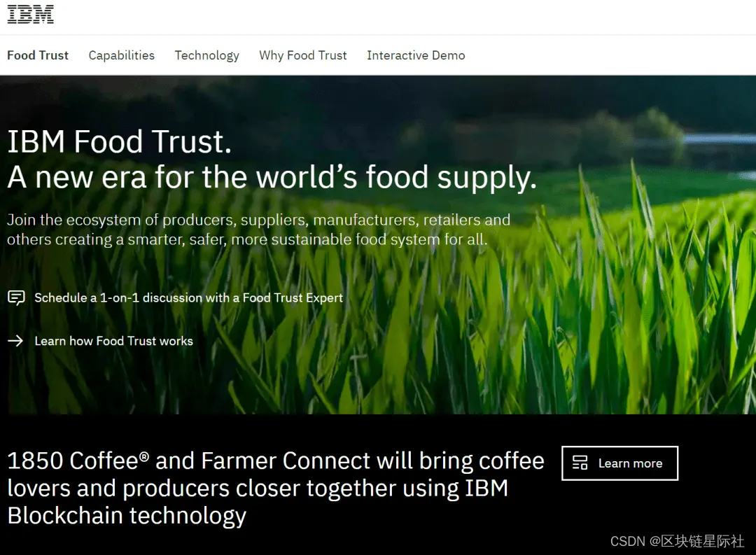Click the chat bubble icon beside Schedule
This screenshot has width=756, height=555.
pos(16,297)
